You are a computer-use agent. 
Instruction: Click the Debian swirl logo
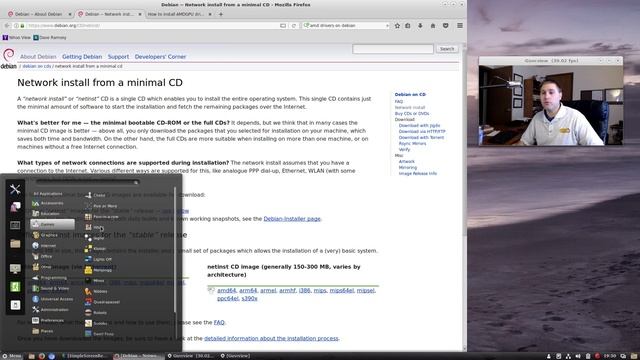8,55
